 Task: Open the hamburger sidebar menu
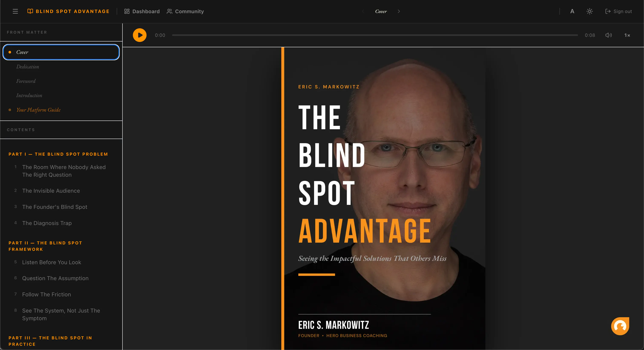coord(15,11)
